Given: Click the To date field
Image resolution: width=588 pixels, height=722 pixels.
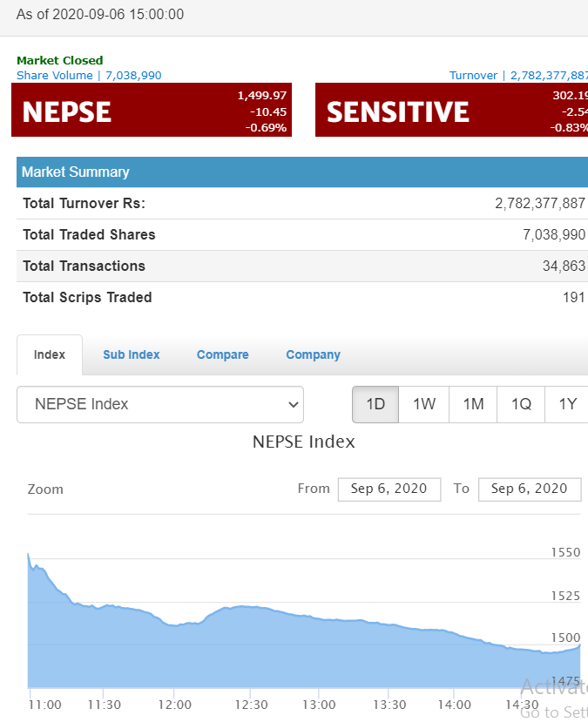Looking at the screenshot, I should 529,489.
